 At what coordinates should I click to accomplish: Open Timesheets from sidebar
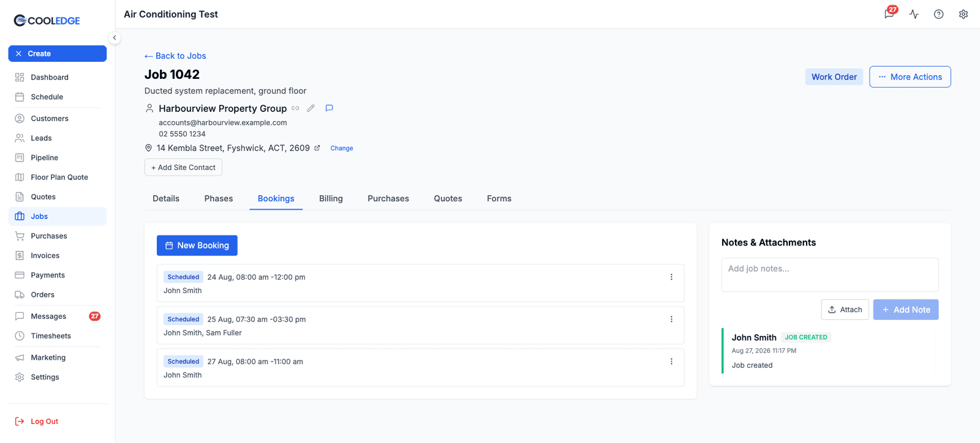pos(58,336)
